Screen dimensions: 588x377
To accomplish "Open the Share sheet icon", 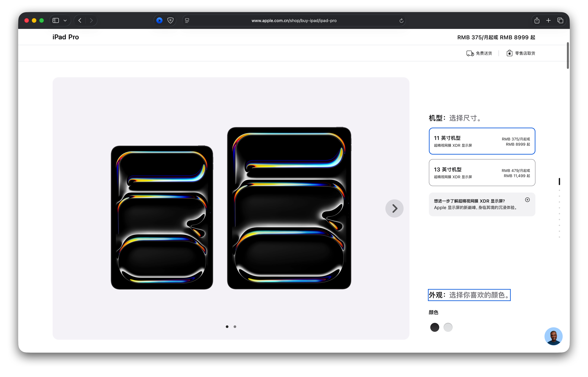I will click(537, 21).
